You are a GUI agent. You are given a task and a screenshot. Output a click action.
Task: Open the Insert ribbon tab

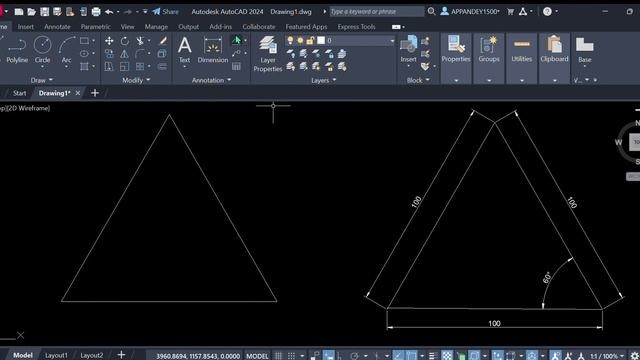(26, 27)
